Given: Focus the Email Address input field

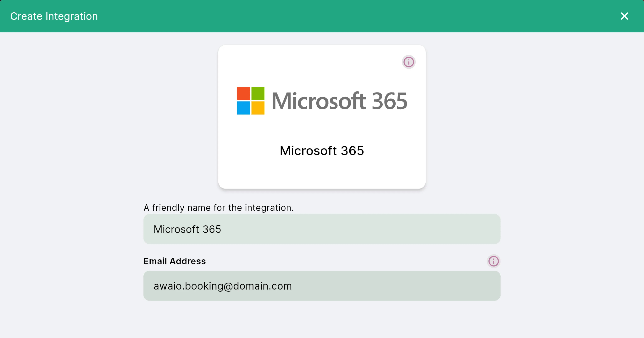Looking at the screenshot, I should click(322, 286).
